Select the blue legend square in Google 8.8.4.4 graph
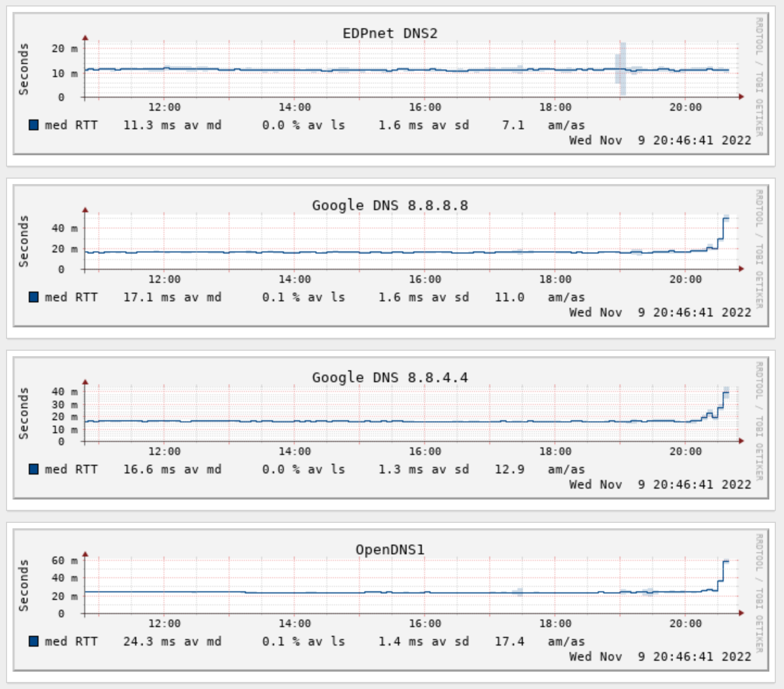The height and width of the screenshot is (689, 784). (x=34, y=470)
